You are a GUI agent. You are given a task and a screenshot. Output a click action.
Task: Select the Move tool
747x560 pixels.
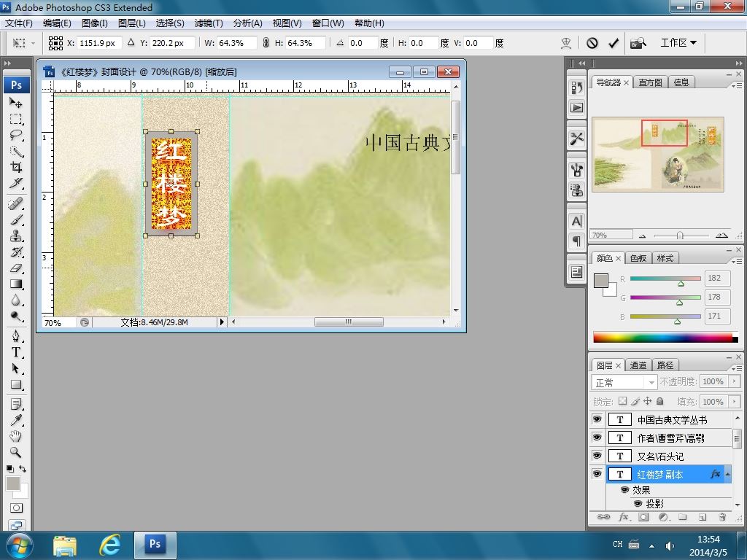[x=16, y=102]
